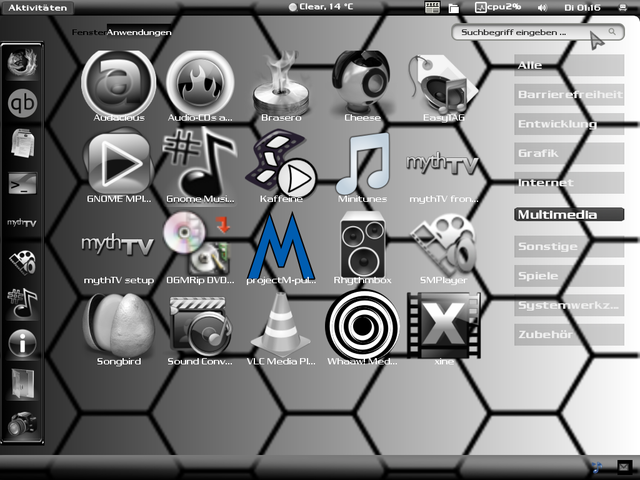Open Firefox from the dash

[x=22, y=62]
